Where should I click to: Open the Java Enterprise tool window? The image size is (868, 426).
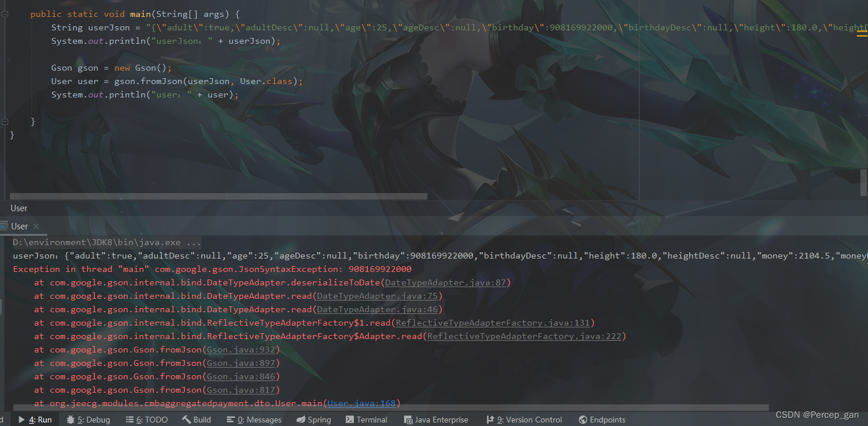click(x=436, y=420)
